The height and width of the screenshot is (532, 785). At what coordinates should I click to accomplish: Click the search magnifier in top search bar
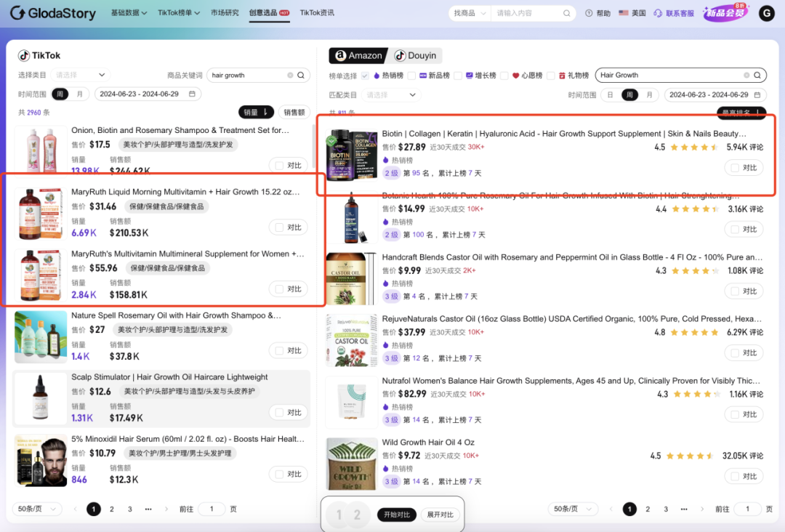(x=567, y=13)
